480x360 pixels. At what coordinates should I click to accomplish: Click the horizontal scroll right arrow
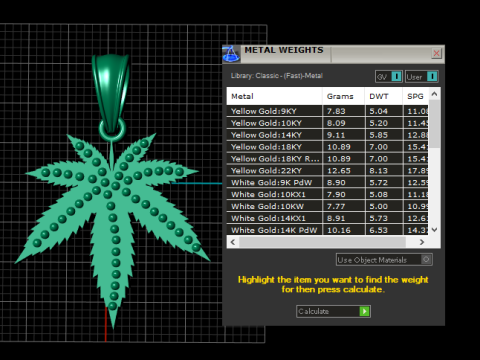[422, 242]
